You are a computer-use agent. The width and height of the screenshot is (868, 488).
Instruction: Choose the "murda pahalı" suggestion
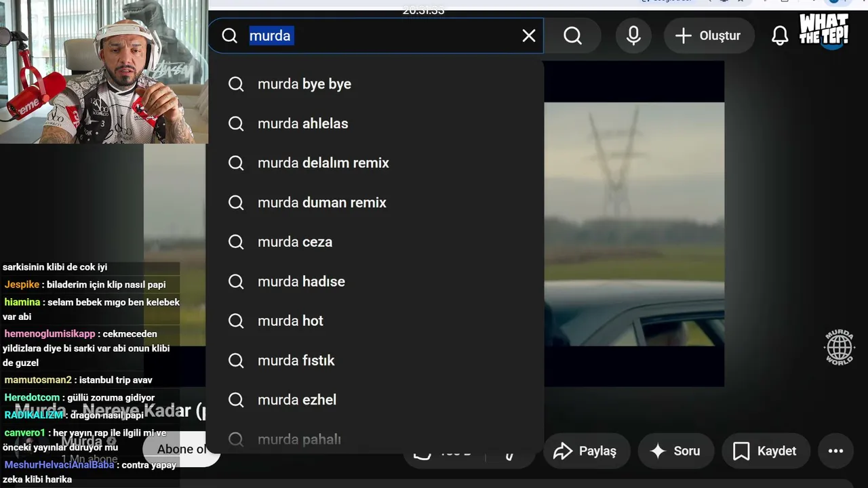375,439
